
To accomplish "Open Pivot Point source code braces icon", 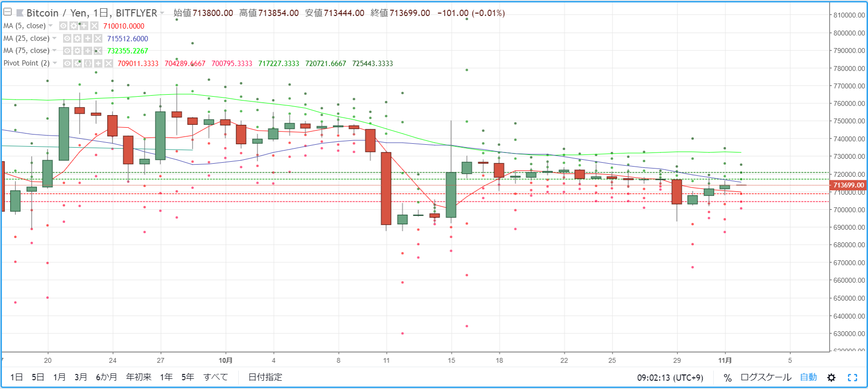I will [88, 63].
